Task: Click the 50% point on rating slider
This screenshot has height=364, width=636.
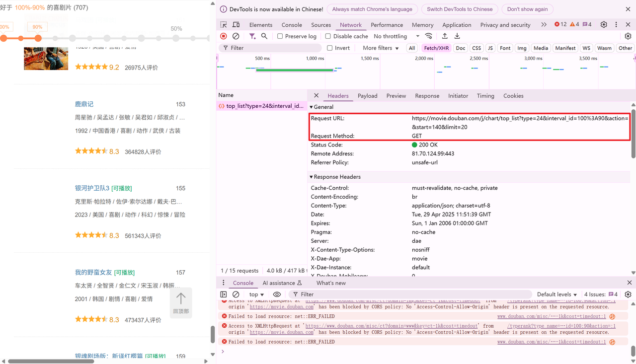Action: 176,38
